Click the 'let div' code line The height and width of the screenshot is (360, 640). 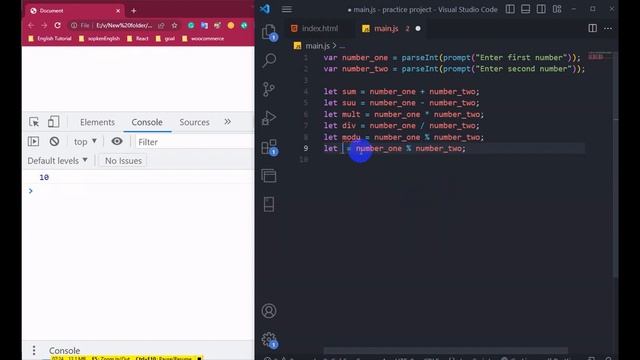pyautogui.click(x=402, y=126)
